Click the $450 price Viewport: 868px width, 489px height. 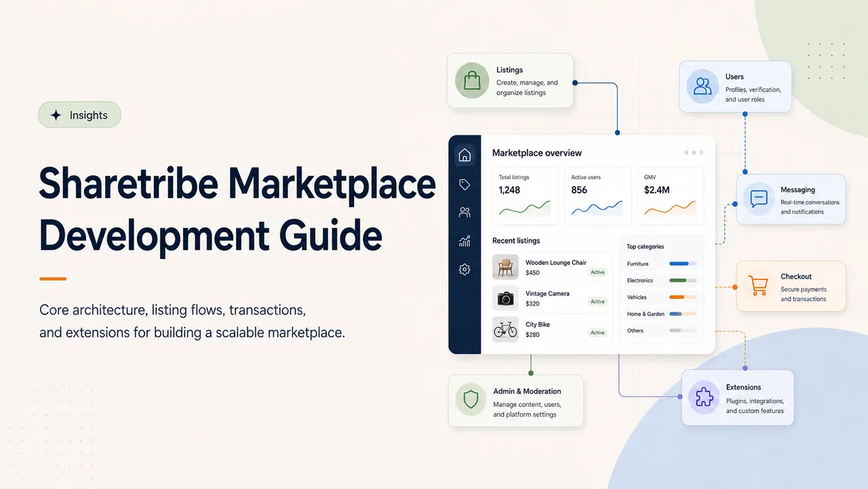[x=533, y=272]
